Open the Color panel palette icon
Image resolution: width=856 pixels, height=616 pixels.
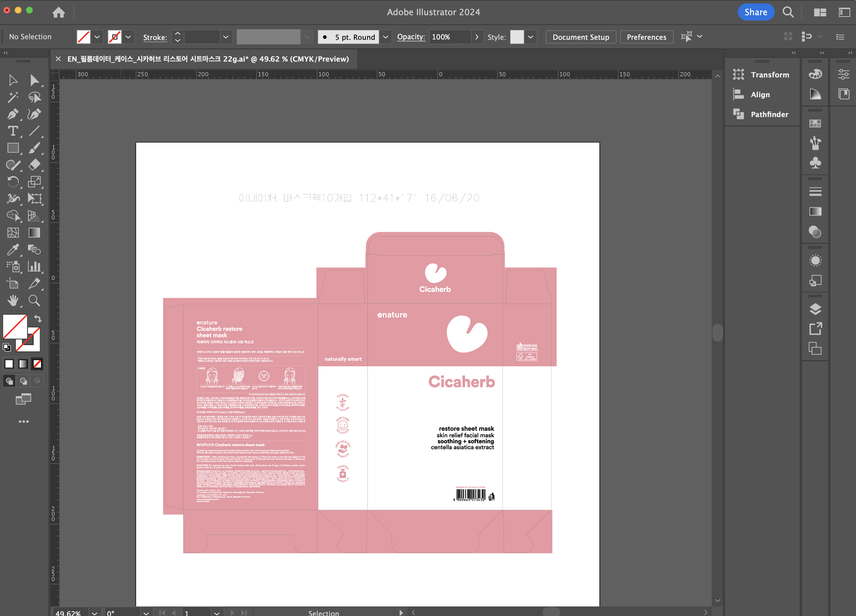coord(815,74)
